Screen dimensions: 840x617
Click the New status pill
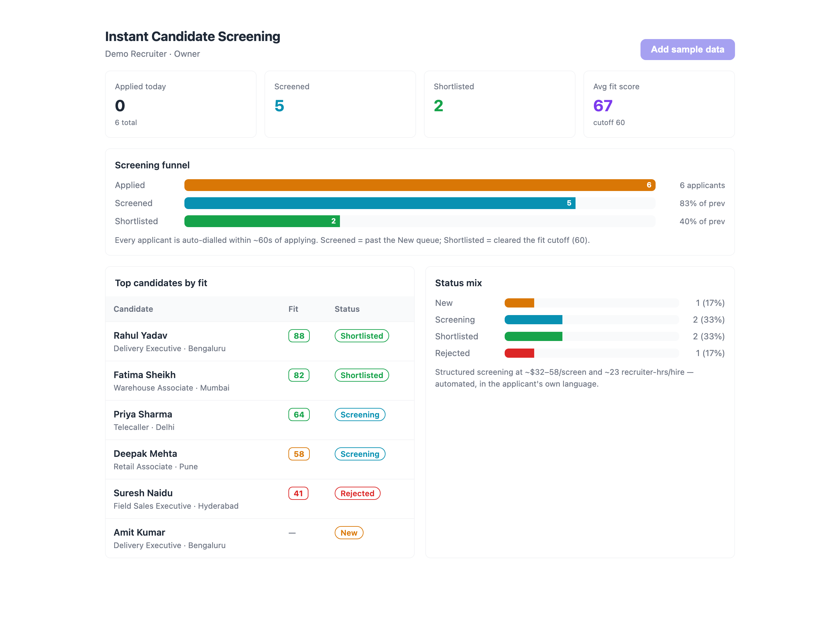tap(349, 533)
